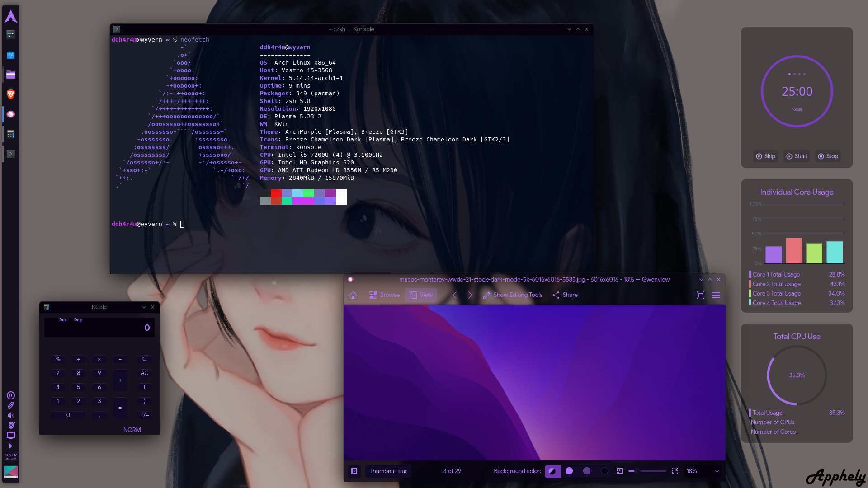Open Gwenview hamburger menu
The width and height of the screenshot is (868, 488).
(x=716, y=295)
